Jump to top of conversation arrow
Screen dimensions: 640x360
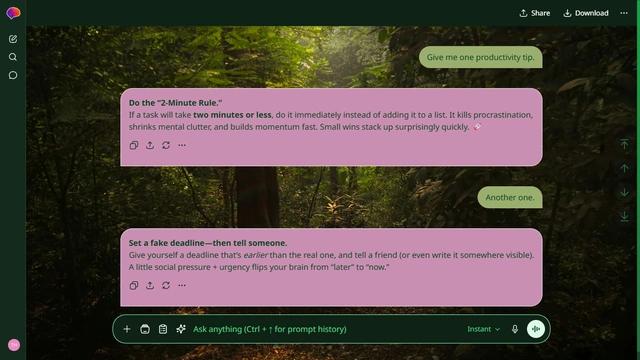(x=624, y=144)
